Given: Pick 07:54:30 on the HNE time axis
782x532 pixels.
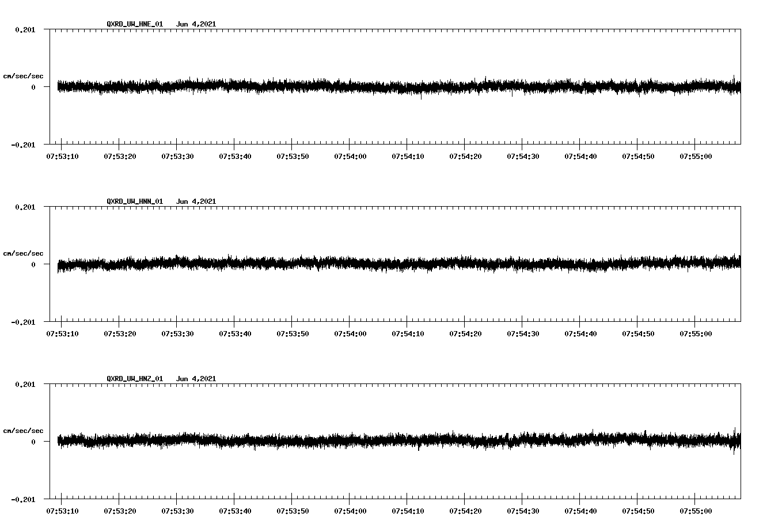Looking at the screenshot, I should tap(523, 156).
